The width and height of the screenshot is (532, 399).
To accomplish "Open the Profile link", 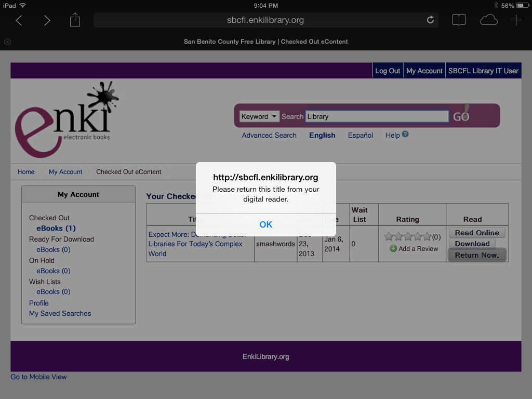I will 38,303.
